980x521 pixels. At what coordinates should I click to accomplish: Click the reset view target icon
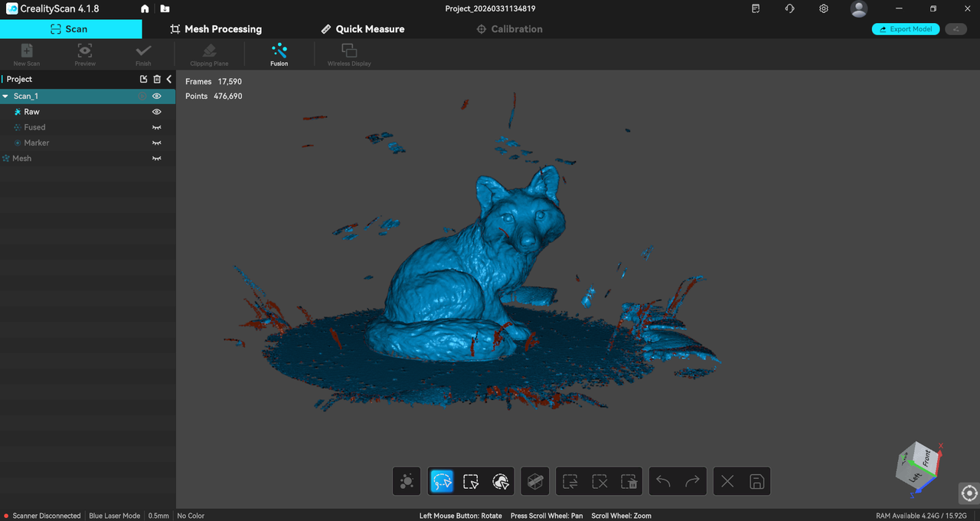coord(969,493)
